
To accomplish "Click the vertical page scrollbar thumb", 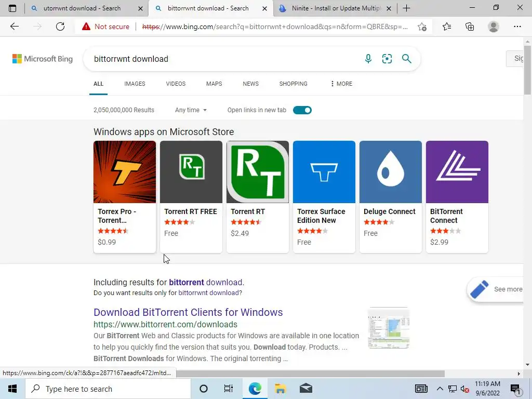I will (527, 70).
